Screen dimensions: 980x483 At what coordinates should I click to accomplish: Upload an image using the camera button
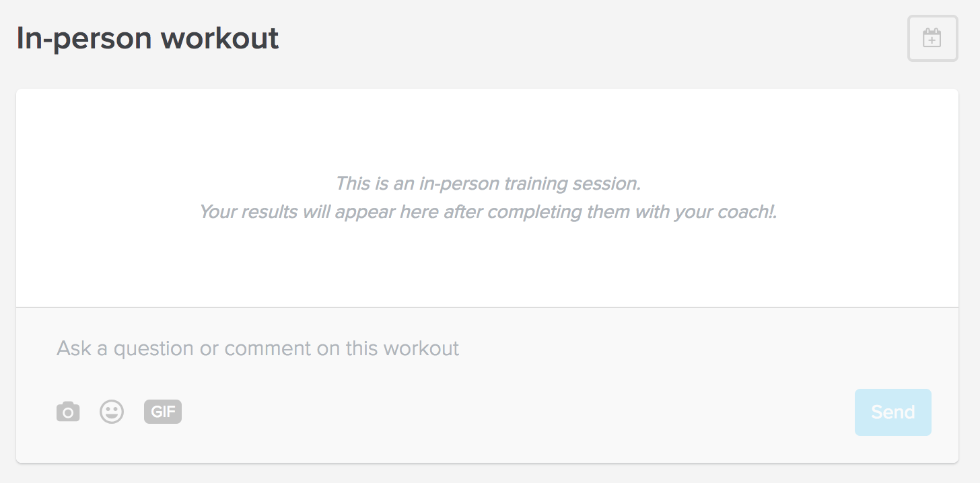point(68,412)
